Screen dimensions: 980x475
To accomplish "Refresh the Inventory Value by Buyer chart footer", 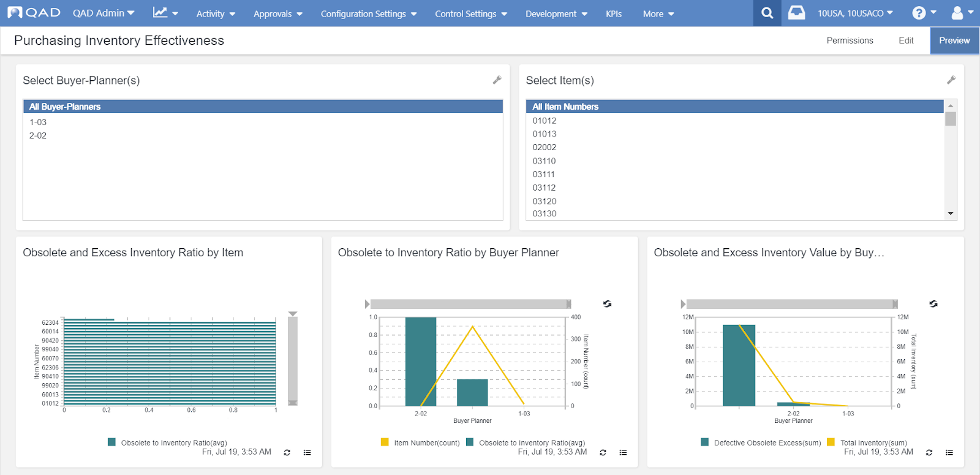I will point(929,452).
